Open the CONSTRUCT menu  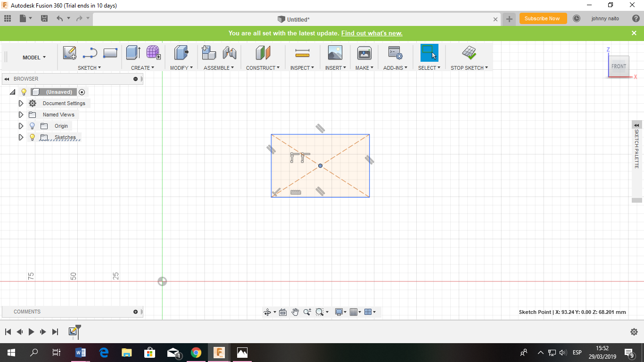263,68
